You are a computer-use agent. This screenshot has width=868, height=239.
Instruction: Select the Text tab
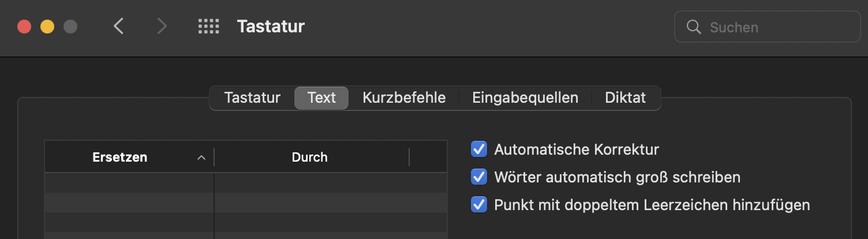tap(321, 98)
